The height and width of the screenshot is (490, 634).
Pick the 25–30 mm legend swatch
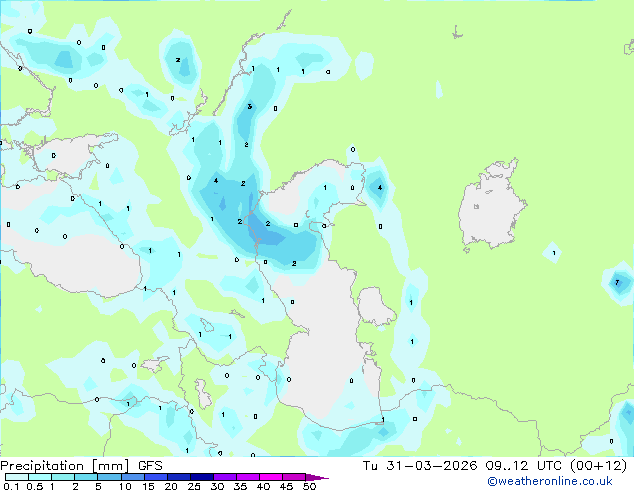click(201, 477)
